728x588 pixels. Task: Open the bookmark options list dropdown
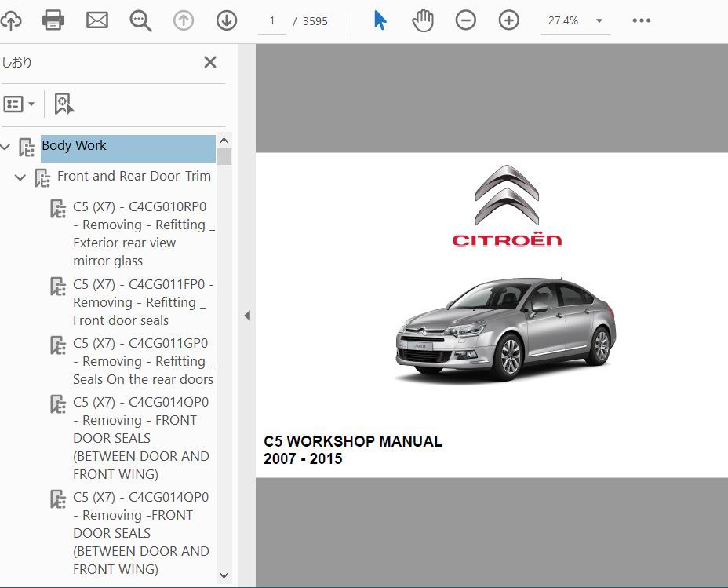19,104
